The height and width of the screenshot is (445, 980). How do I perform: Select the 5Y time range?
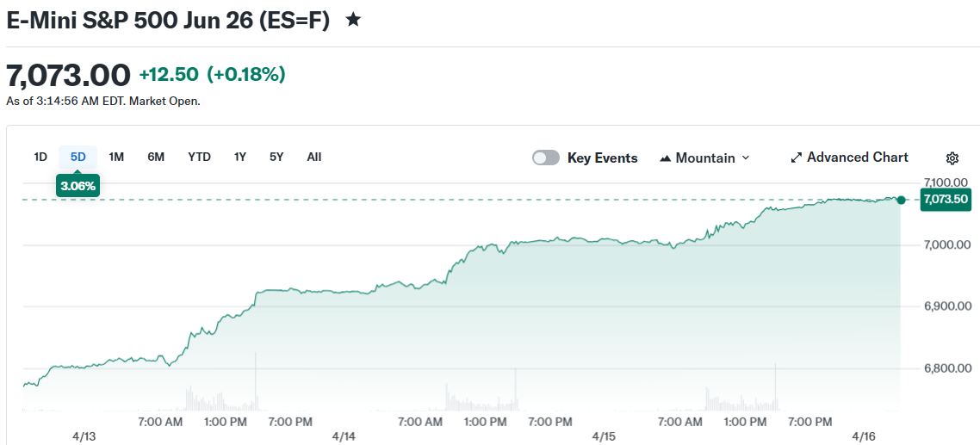(x=277, y=157)
